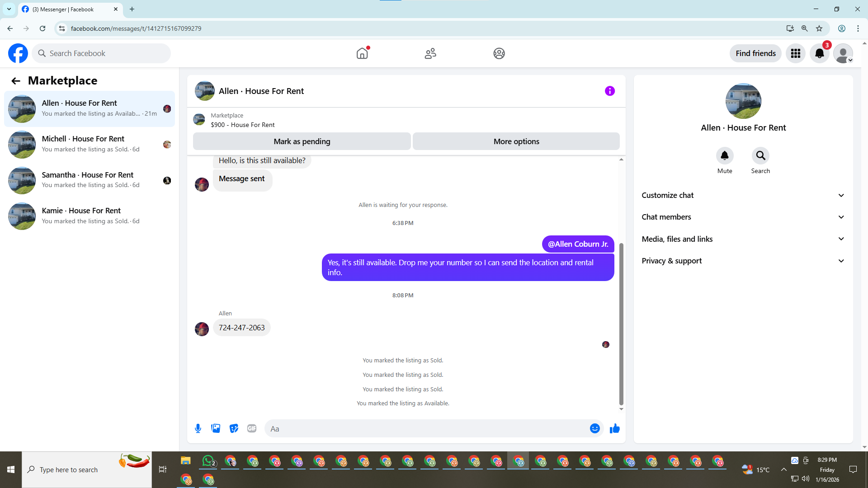The image size is (868, 488).
Task: Mute this conversation
Action: tap(724, 156)
